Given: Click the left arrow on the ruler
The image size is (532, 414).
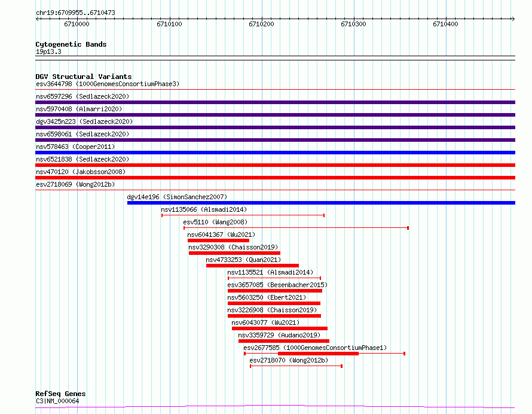Looking at the screenshot, I should [37, 19].
